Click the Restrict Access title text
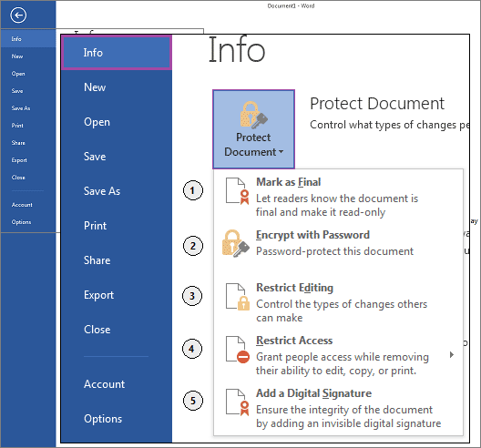 pyautogui.click(x=294, y=341)
